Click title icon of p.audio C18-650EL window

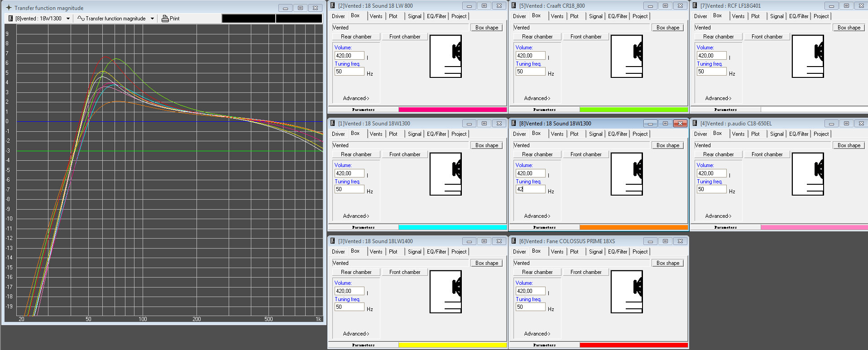695,124
